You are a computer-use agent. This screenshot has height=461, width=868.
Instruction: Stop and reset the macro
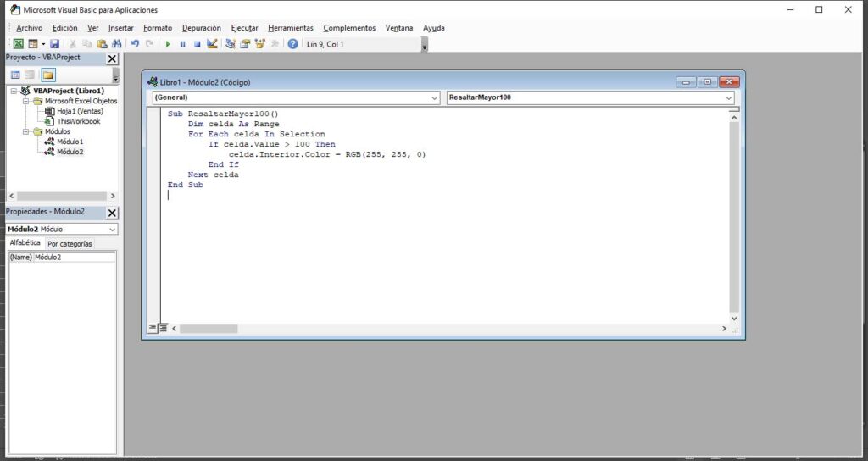tap(197, 44)
